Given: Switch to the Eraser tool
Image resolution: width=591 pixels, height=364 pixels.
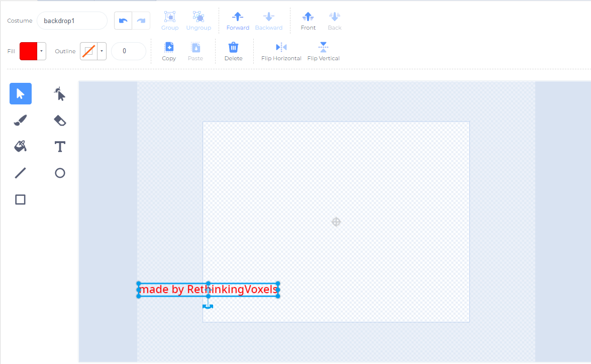Looking at the screenshot, I should click(59, 120).
